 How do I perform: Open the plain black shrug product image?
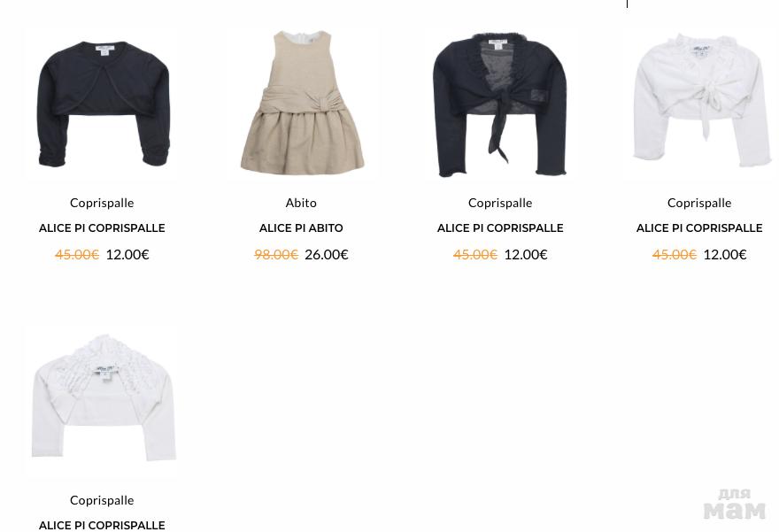point(103,103)
